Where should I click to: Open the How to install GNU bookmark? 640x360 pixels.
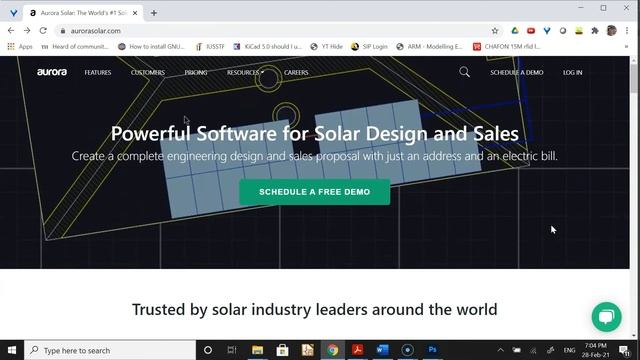(151, 47)
